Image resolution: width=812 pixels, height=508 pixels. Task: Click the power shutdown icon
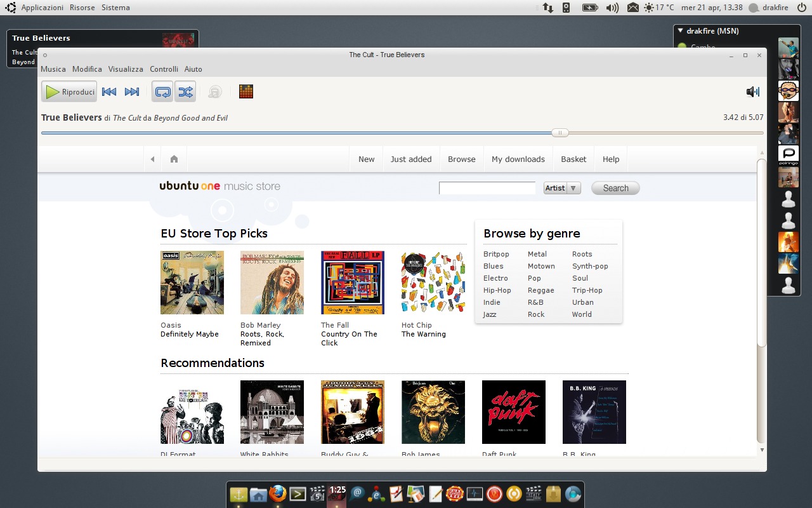[x=801, y=8]
